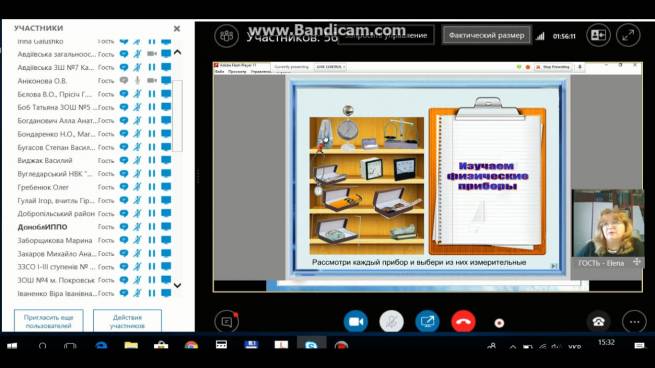655x368 pixels.
Task: Open the share screen button
Action: coord(427,322)
